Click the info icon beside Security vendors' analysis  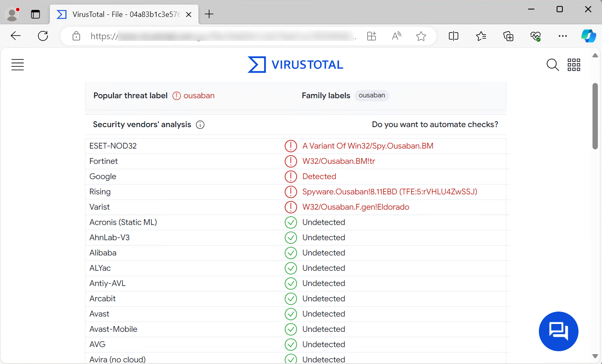click(x=200, y=125)
